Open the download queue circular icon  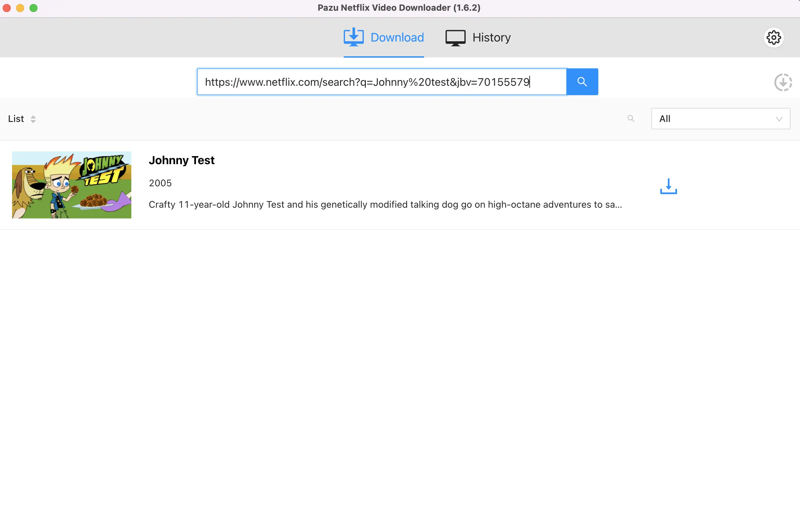pyautogui.click(x=783, y=82)
